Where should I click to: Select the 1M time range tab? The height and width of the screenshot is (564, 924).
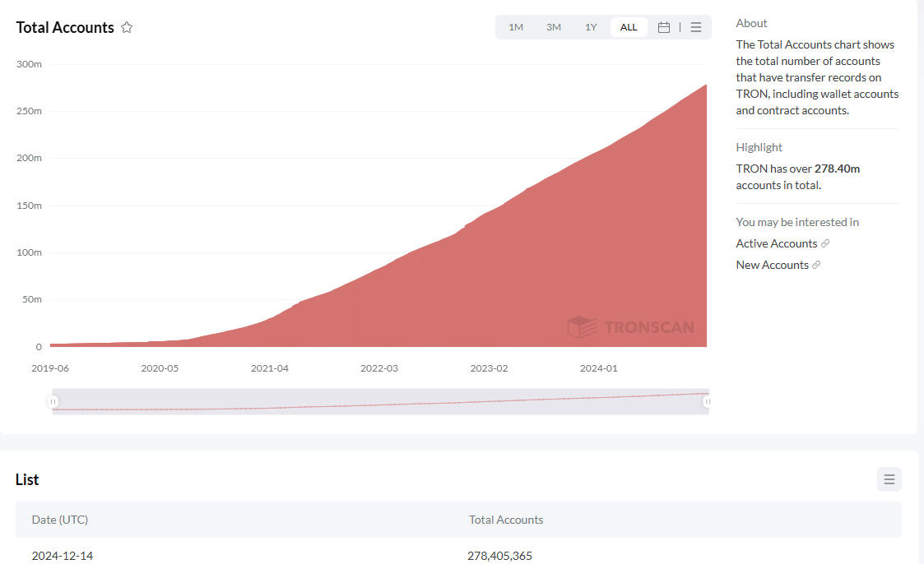tap(516, 27)
